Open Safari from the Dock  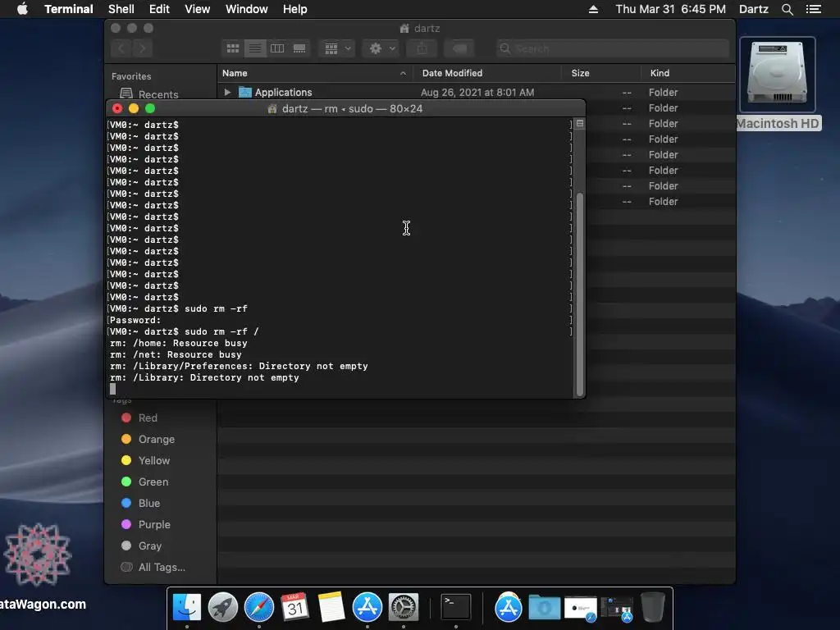(258, 608)
